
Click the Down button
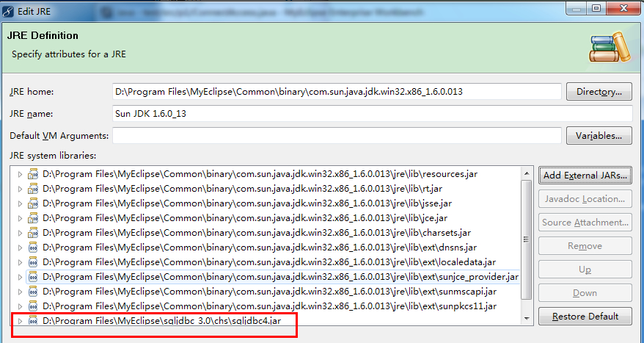[585, 293]
